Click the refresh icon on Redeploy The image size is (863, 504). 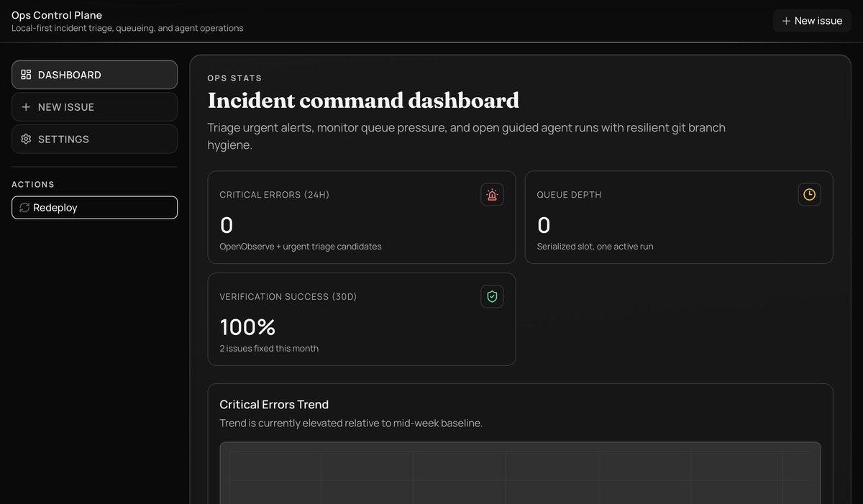[x=24, y=208]
